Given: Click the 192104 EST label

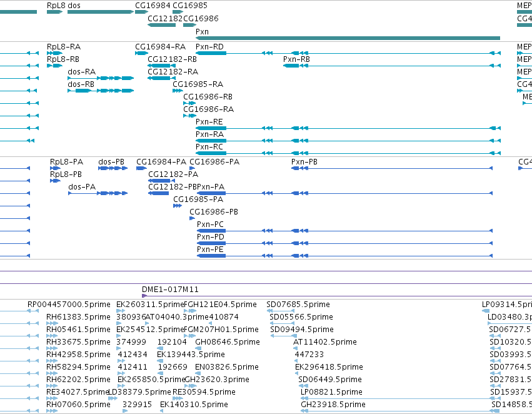Looking at the screenshot, I should (x=173, y=342).
